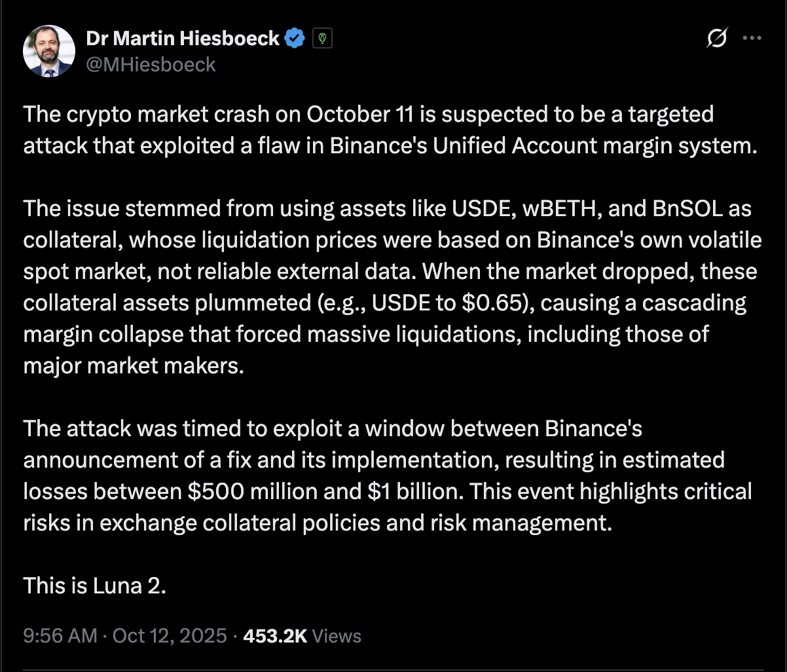Viewport: 787px width, 672px height.
Task: Click the green affiliation badge beside the name
Action: pos(322,39)
